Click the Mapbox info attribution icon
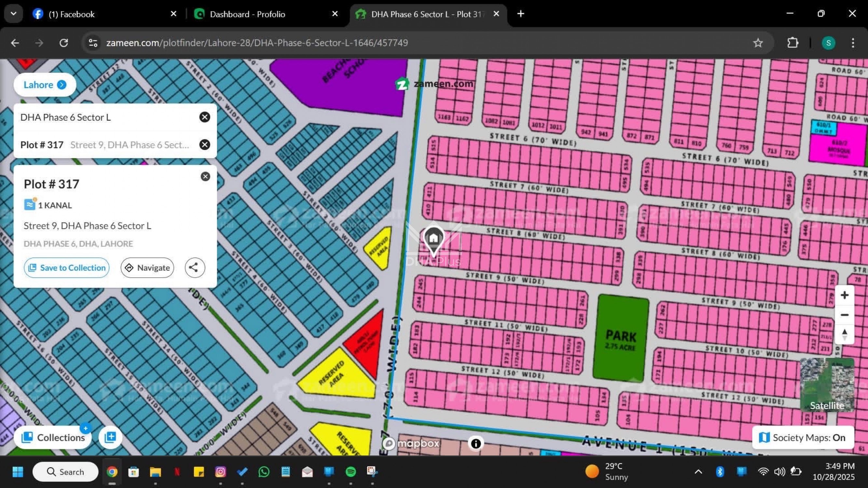The height and width of the screenshot is (488, 868). tap(475, 443)
